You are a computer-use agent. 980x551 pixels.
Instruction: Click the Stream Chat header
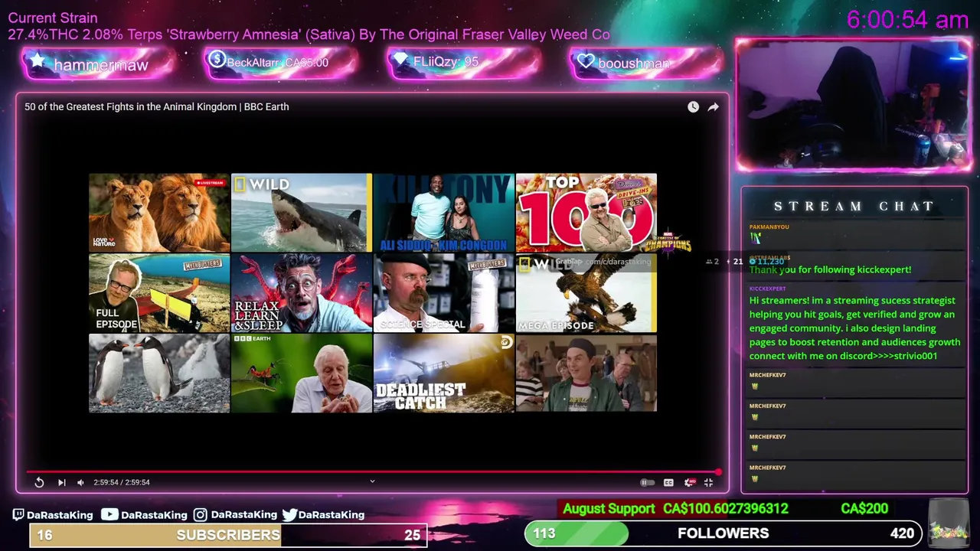click(854, 206)
